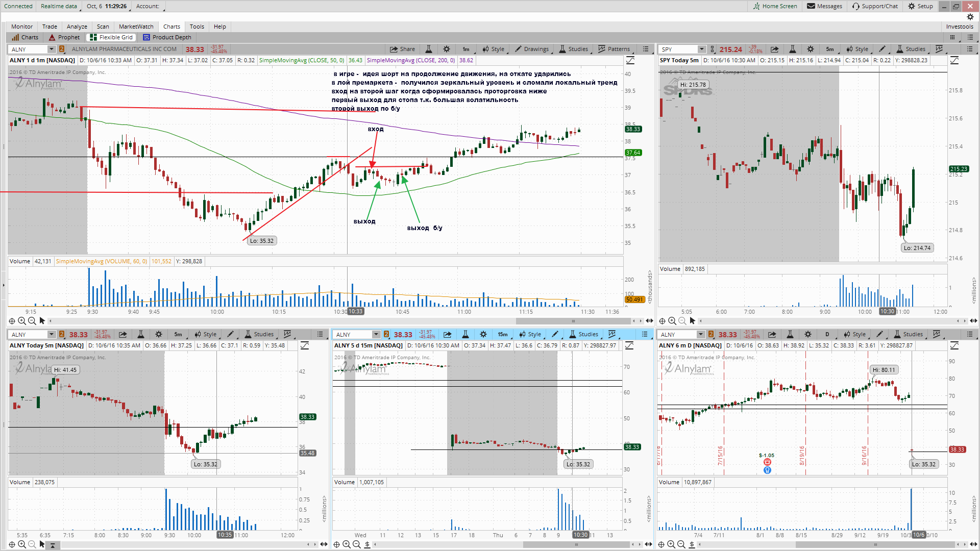
Task: Open Home Screen
Action: click(x=775, y=6)
